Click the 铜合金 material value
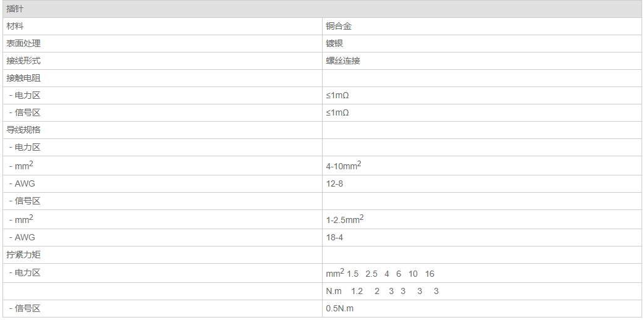Viewport: 644px width, 320px height. click(x=339, y=27)
